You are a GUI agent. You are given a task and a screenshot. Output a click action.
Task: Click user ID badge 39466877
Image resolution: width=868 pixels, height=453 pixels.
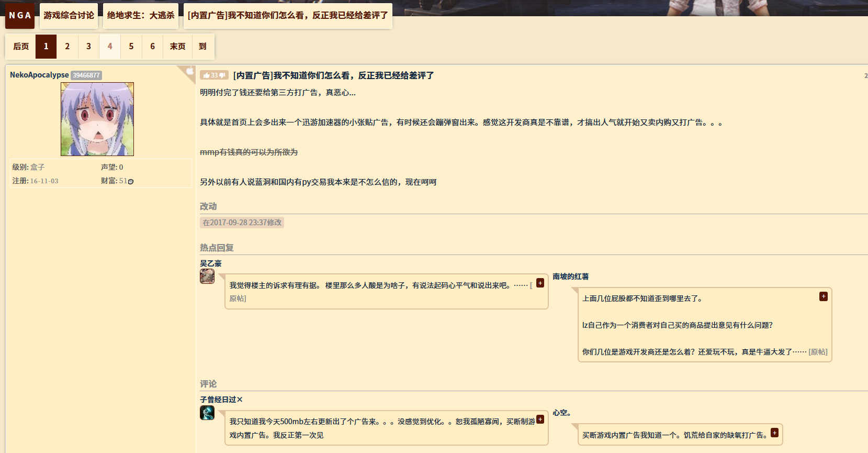[86, 75]
